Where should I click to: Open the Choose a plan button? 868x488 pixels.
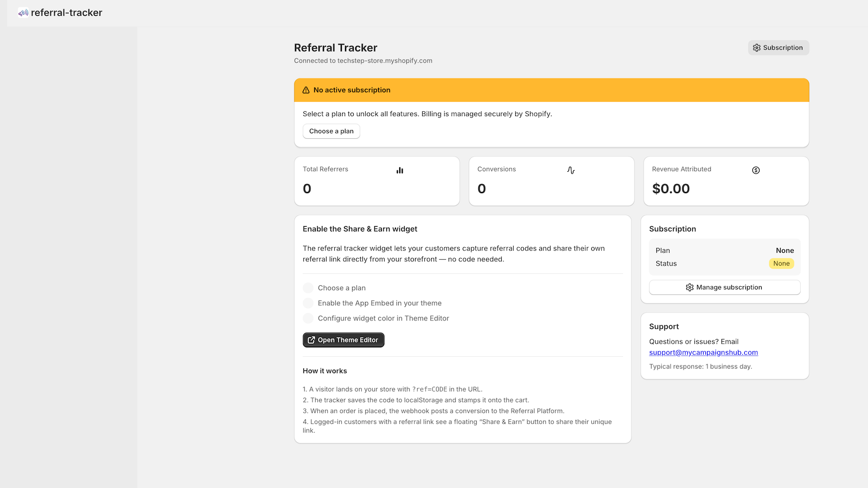tap(331, 131)
